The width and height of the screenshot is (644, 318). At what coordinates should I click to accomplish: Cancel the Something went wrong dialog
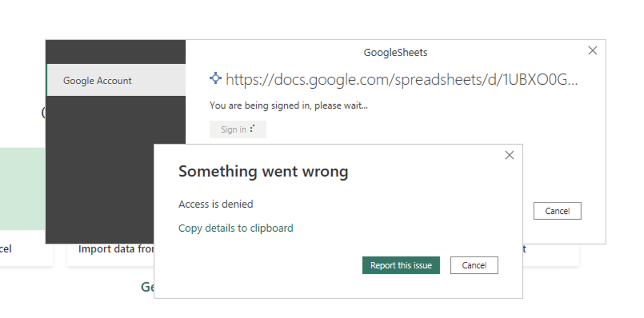point(474,265)
